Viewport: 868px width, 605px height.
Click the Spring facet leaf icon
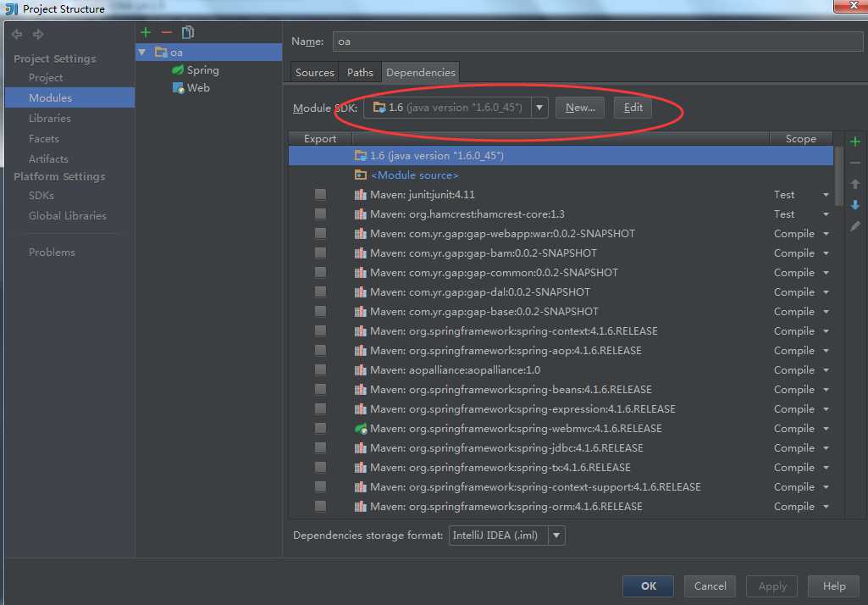pyautogui.click(x=178, y=69)
